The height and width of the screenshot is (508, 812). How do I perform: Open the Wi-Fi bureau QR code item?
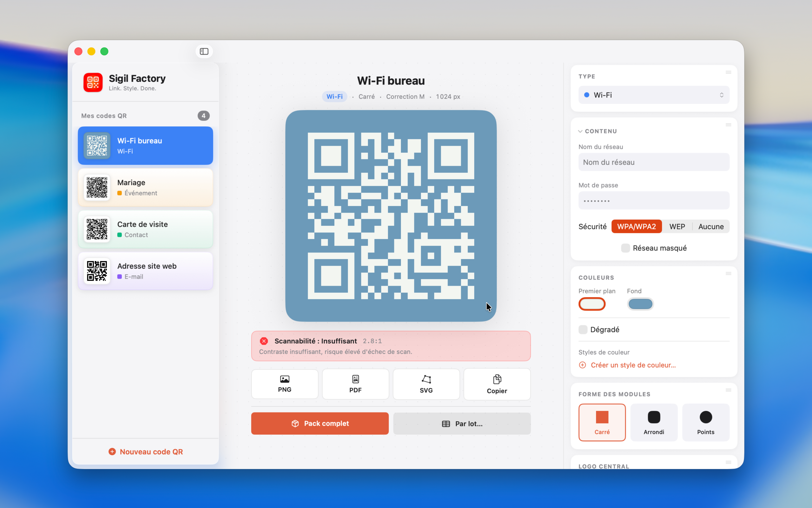[x=145, y=145]
